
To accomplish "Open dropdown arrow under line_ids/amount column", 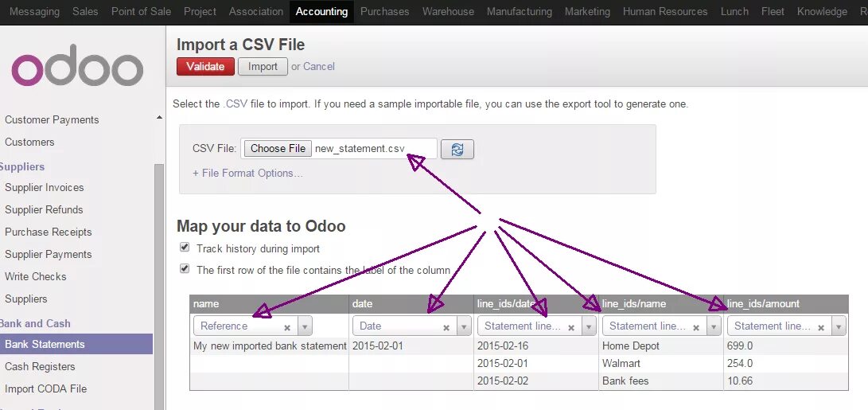I will (839, 326).
